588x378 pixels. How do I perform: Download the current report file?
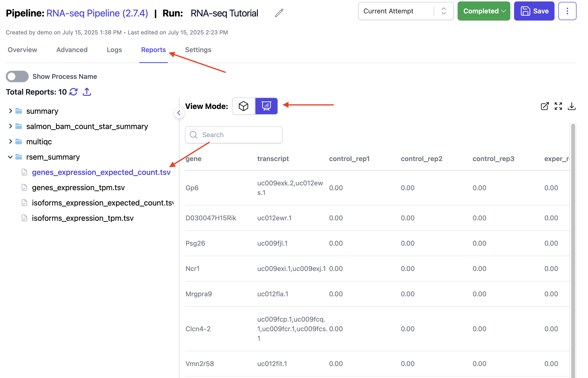(571, 106)
